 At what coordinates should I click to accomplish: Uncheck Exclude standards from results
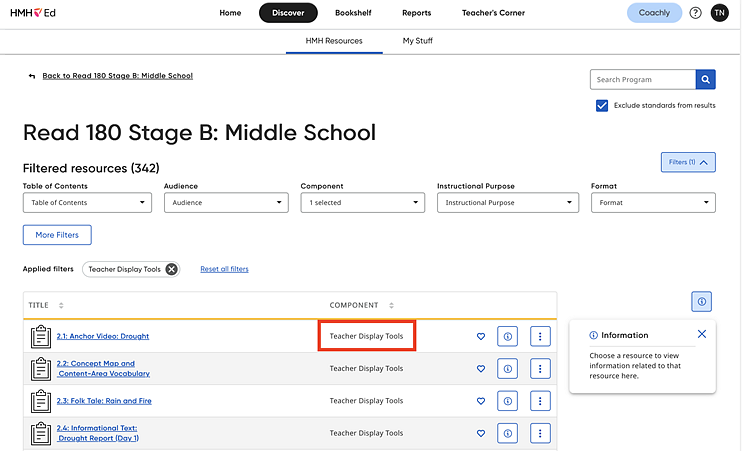click(602, 106)
